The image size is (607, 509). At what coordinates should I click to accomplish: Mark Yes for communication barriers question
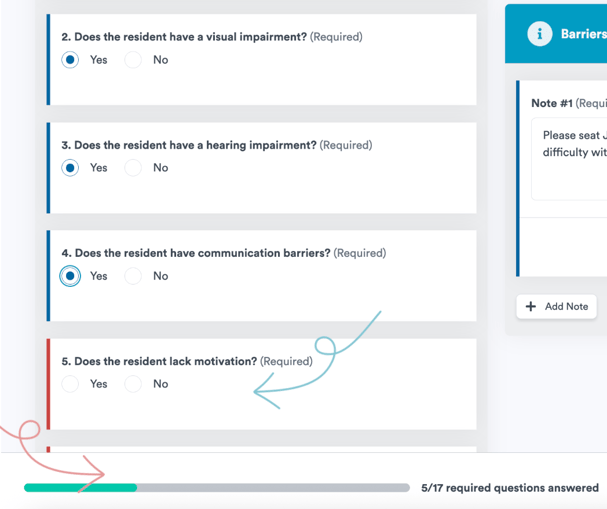[70, 276]
